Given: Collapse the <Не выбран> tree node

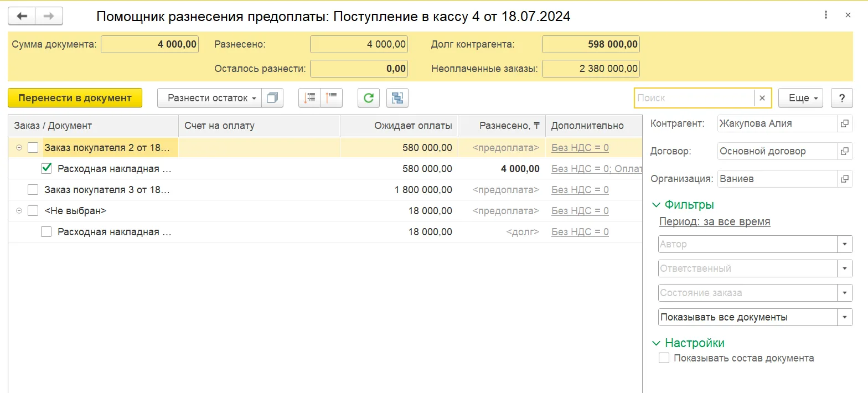Looking at the screenshot, I should [19, 211].
